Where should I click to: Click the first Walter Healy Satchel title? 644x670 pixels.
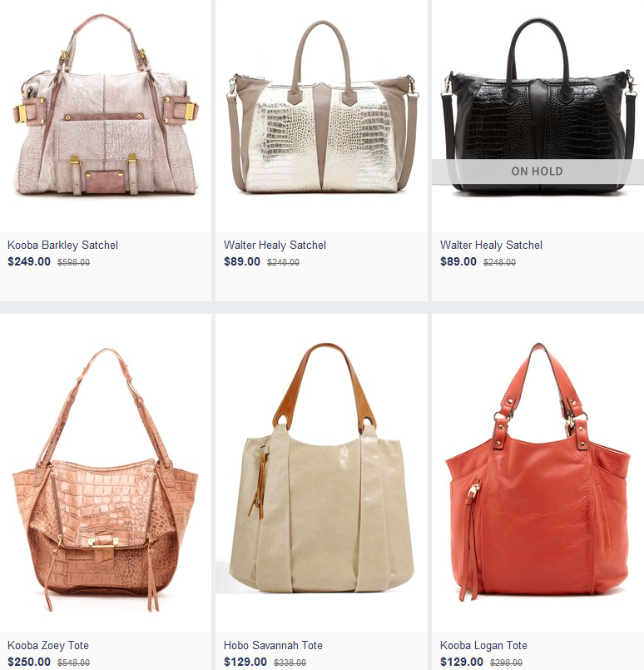click(275, 245)
